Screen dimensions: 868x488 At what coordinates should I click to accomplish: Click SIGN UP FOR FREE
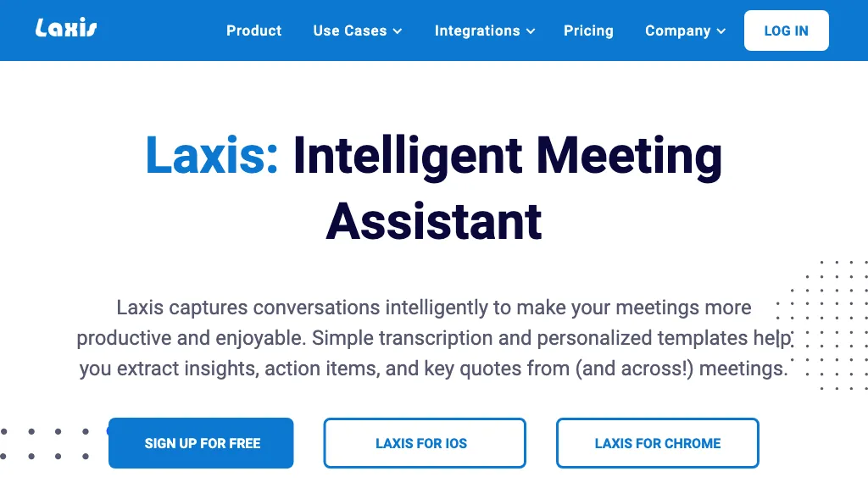pyautogui.click(x=200, y=442)
